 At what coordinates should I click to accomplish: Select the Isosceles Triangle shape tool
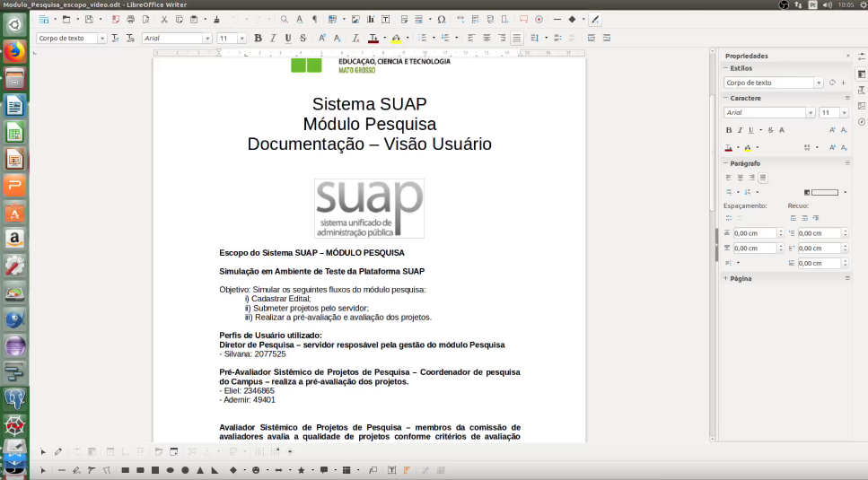(x=200, y=471)
